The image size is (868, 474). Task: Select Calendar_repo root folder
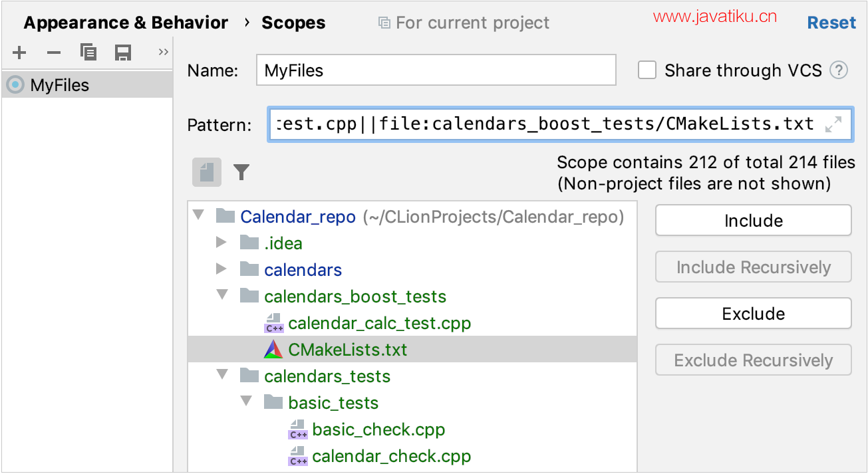coord(412,217)
